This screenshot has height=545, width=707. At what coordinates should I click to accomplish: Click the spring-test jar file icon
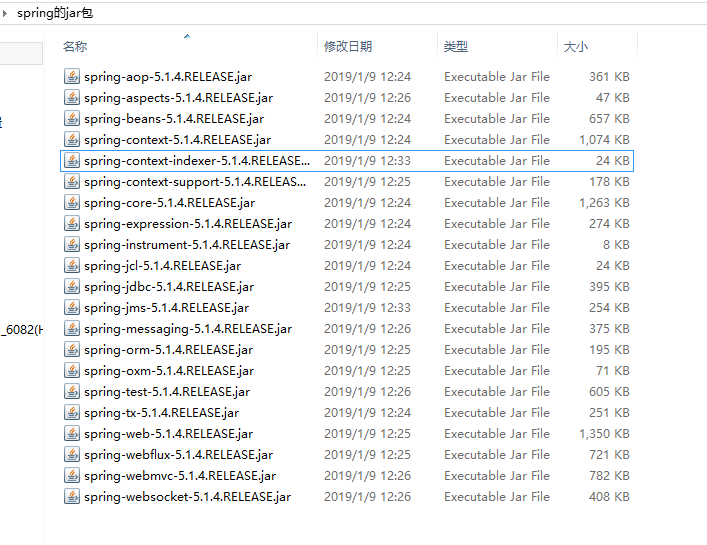coord(72,391)
